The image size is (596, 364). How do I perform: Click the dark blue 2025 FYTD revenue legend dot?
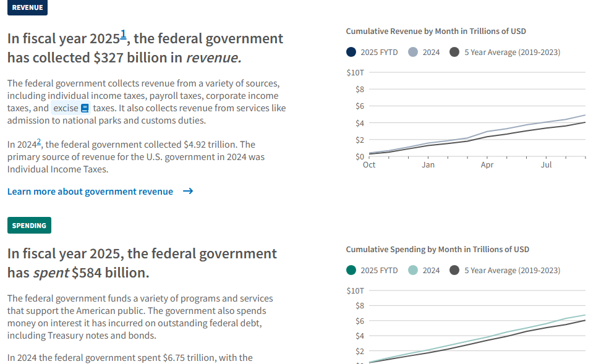point(351,52)
